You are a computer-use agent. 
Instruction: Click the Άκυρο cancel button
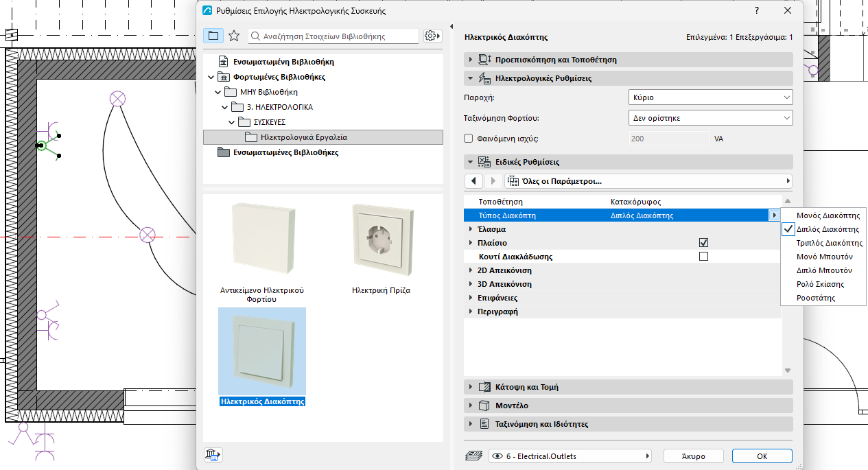(694, 456)
